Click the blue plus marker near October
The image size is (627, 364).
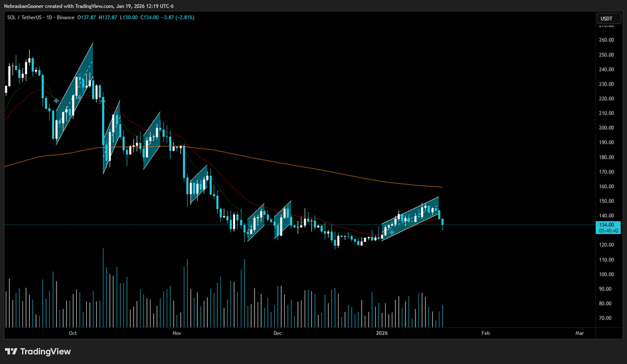pyautogui.click(x=56, y=100)
